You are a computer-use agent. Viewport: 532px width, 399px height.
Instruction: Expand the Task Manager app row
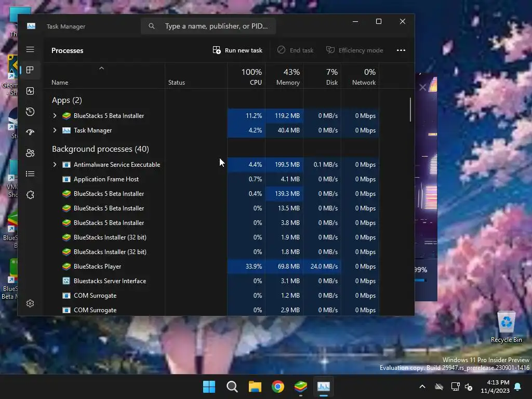point(55,130)
